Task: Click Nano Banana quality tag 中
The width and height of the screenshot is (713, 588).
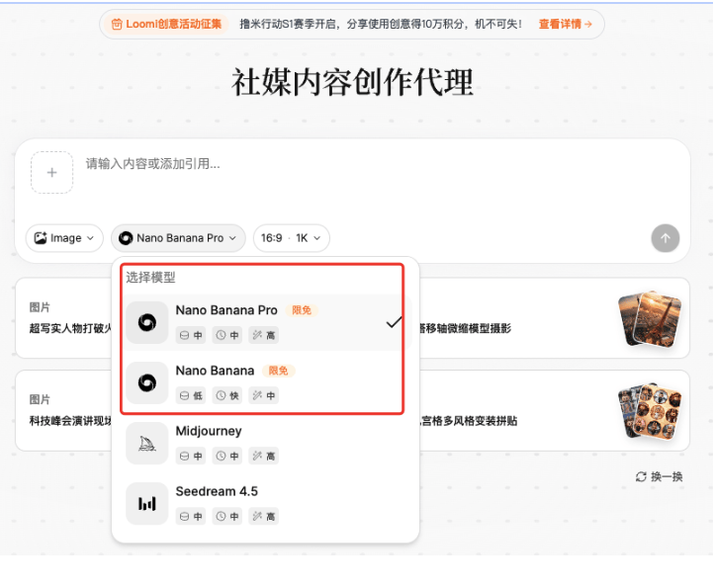Action: pos(263,395)
